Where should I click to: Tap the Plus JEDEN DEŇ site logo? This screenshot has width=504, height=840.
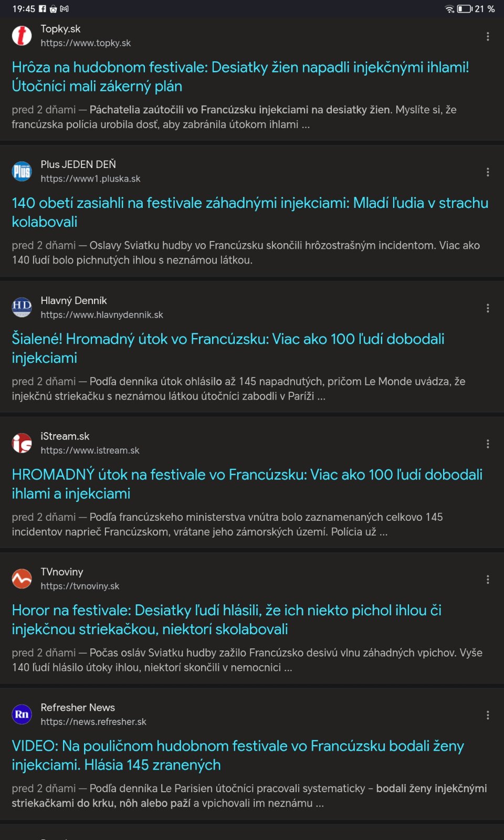tap(22, 172)
